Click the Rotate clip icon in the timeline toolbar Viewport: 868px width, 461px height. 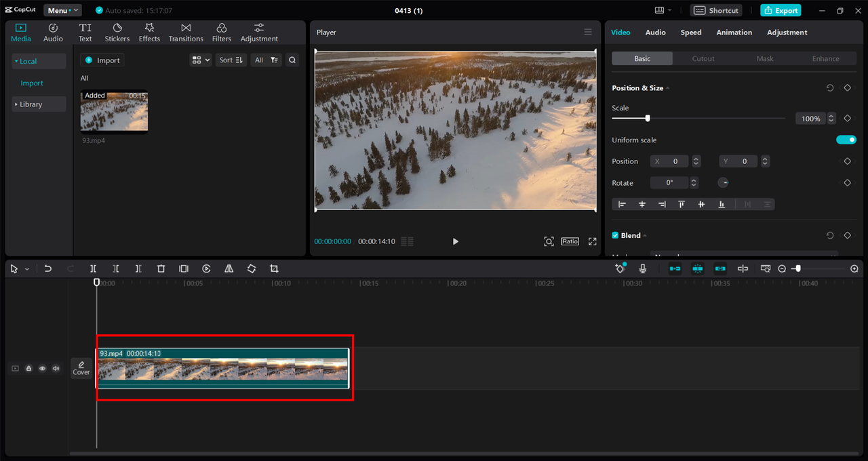tap(252, 268)
